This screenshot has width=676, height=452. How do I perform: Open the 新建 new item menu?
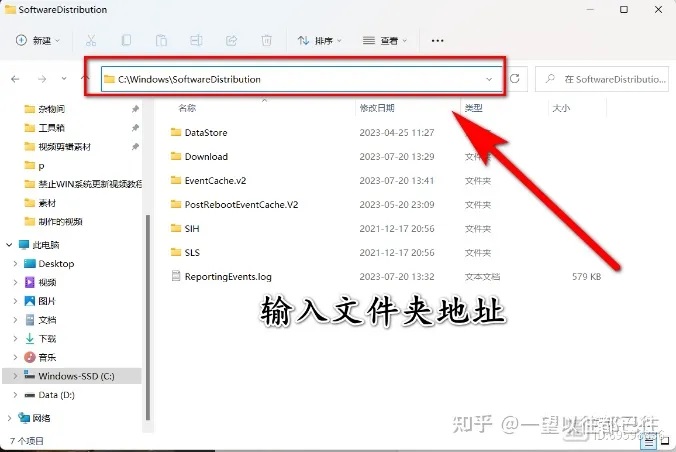pos(38,41)
